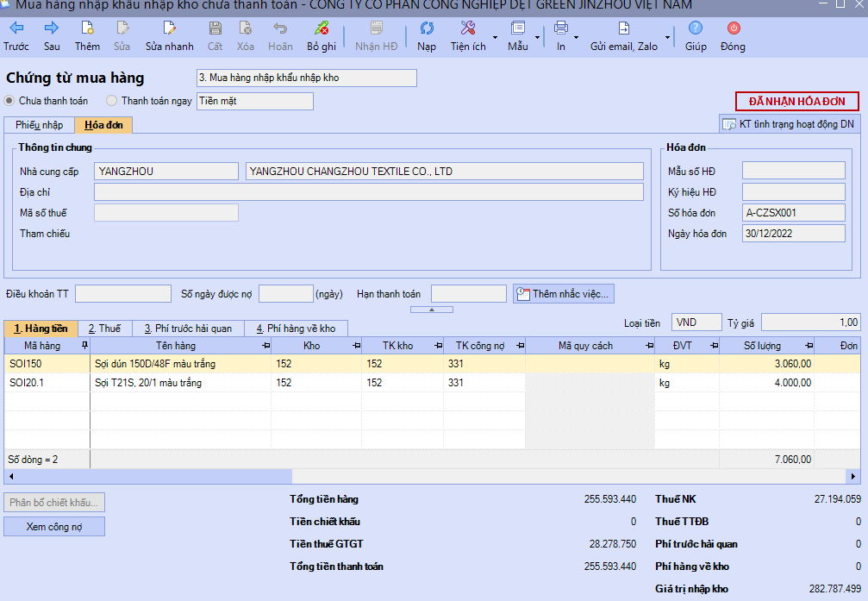Pin the TK công nợ column
Viewport: 868px width, 601px height.
coord(521,346)
